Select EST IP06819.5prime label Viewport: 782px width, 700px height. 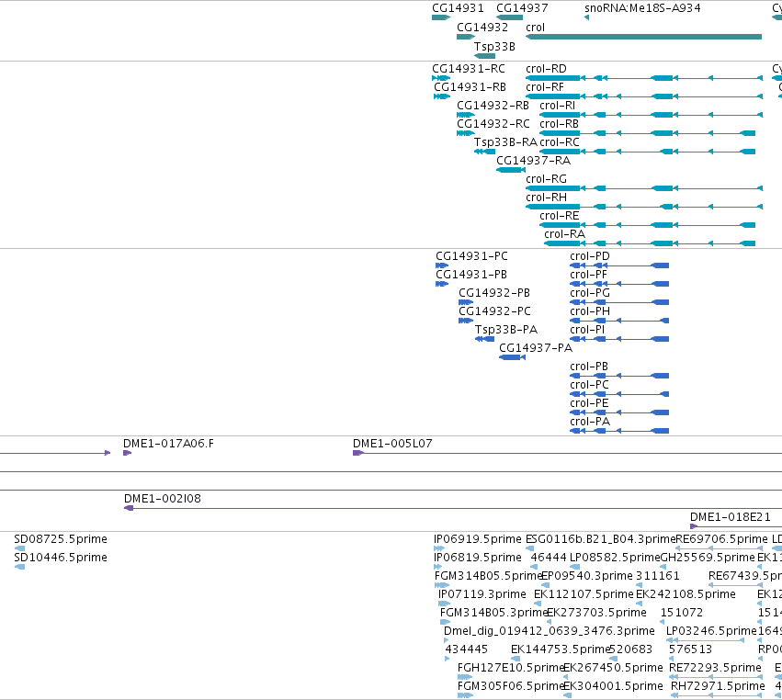[x=478, y=558]
